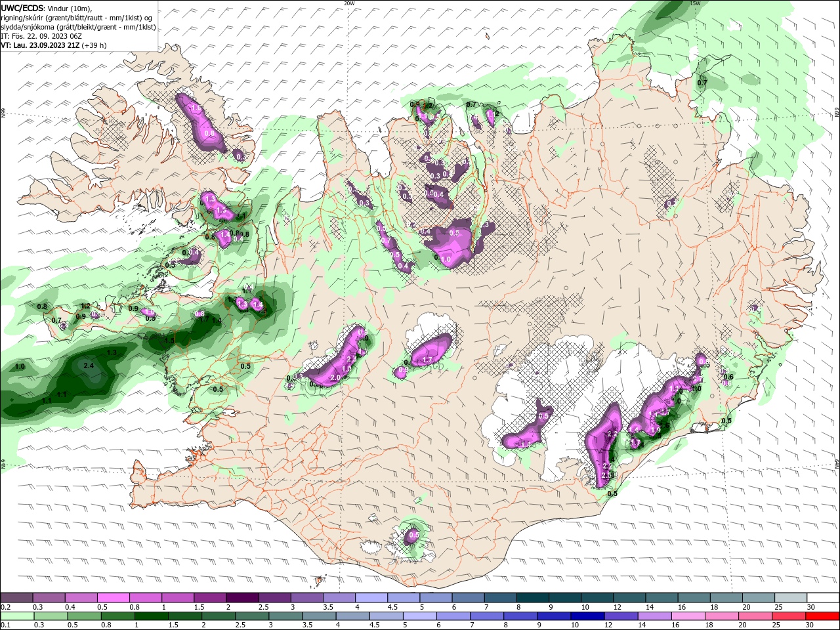840x630 pixels.
Task: Pick the snow legend swatch between 1.5 and 2
Action: tap(209, 597)
